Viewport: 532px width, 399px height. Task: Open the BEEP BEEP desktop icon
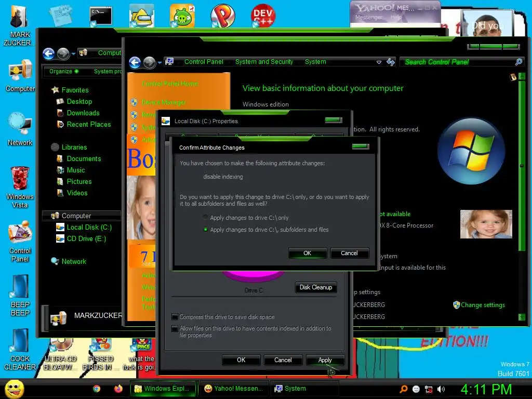[x=20, y=295]
